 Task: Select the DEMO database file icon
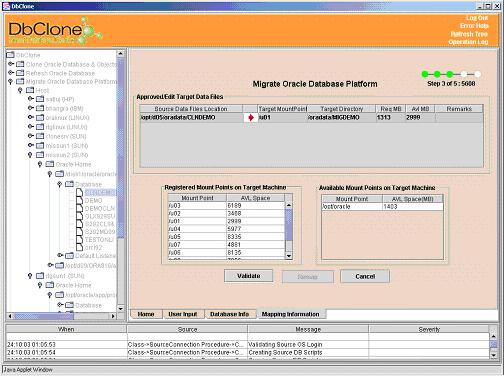[x=79, y=201]
